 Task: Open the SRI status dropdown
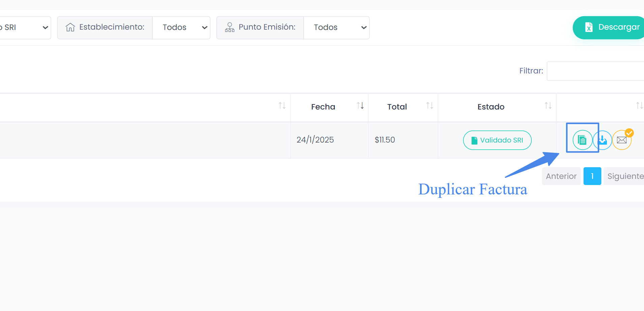(24, 27)
